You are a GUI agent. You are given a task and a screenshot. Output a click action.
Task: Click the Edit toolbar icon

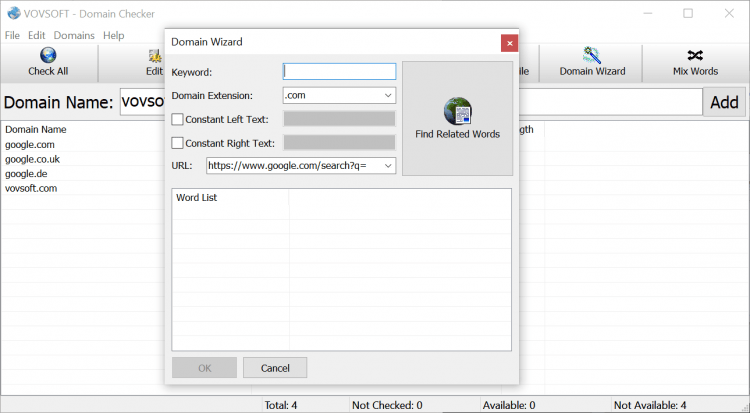coord(155,56)
